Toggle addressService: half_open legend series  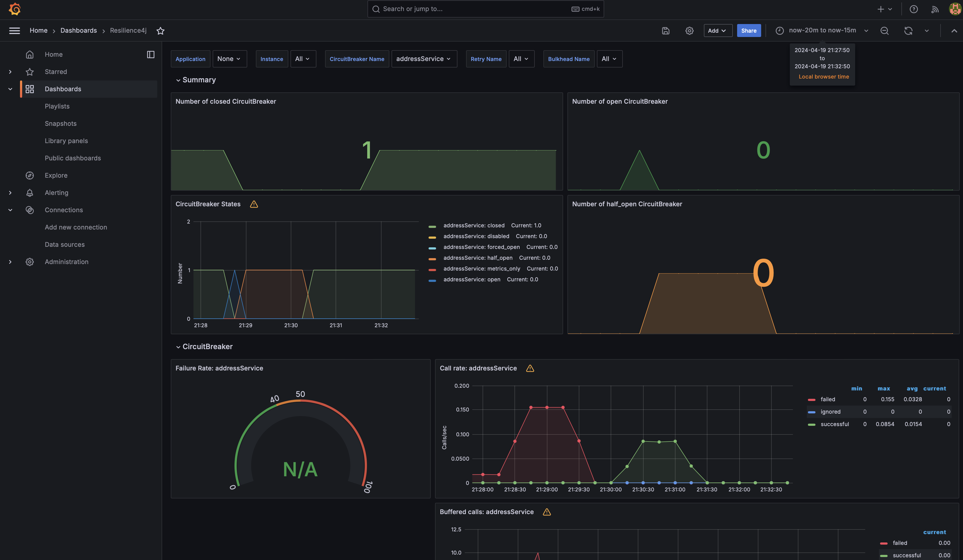coord(478,258)
